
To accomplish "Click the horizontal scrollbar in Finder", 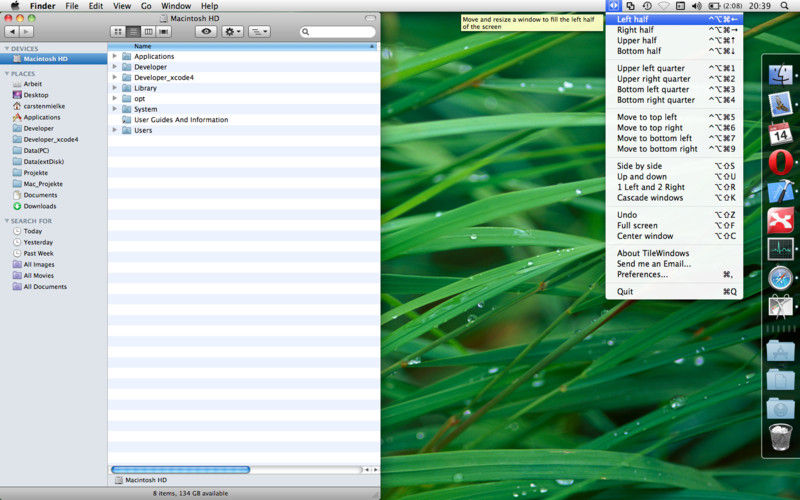I will pyautogui.click(x=180, y=469).
